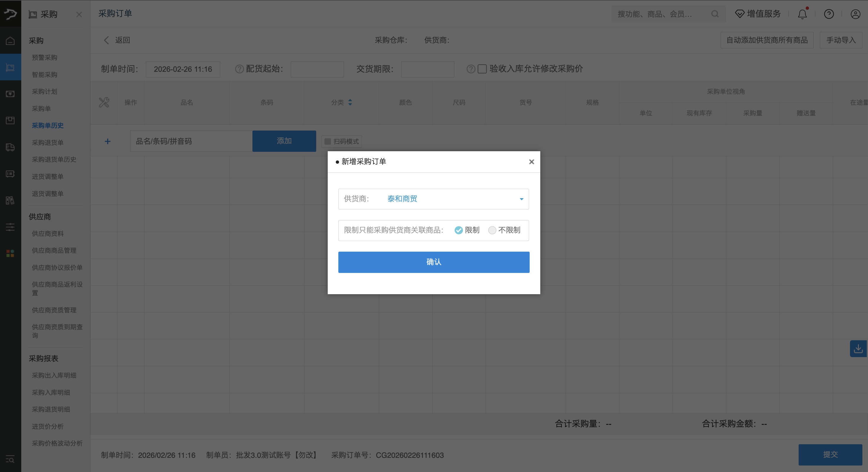
Task: Select the 不限制 radio option
Action: [492, 230]
